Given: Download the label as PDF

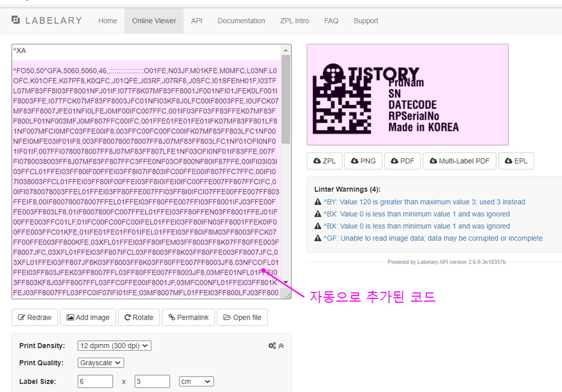Looking at the screenshot, I should 402,161.
